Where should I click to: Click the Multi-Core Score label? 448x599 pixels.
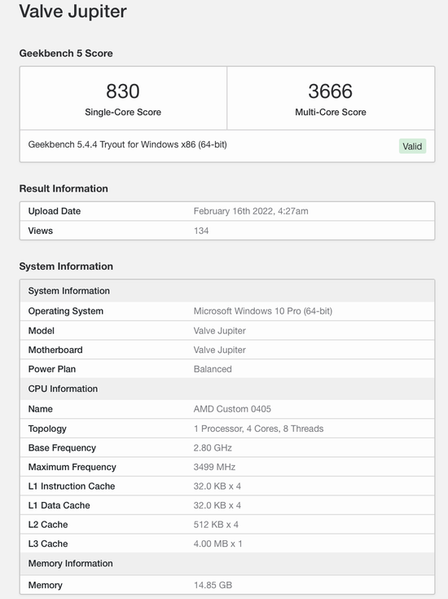point(331,112)
